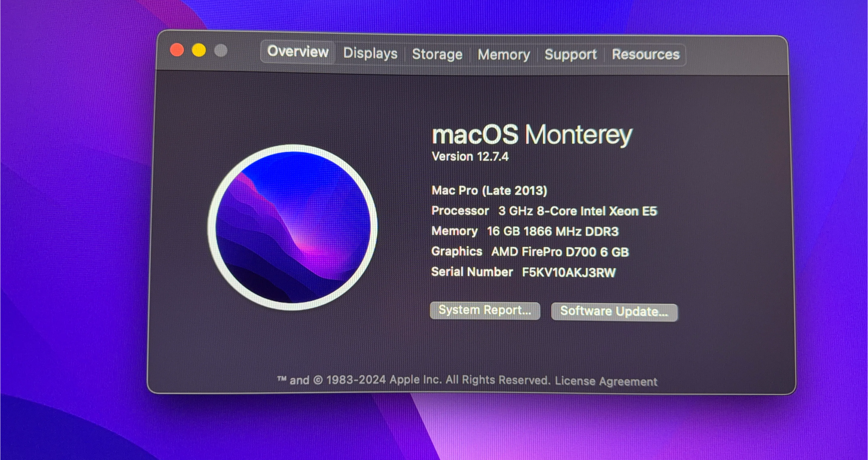This screenshot has height=460, width=868.
Task: Open the Storage tab
Action: (x=437, y=54)
